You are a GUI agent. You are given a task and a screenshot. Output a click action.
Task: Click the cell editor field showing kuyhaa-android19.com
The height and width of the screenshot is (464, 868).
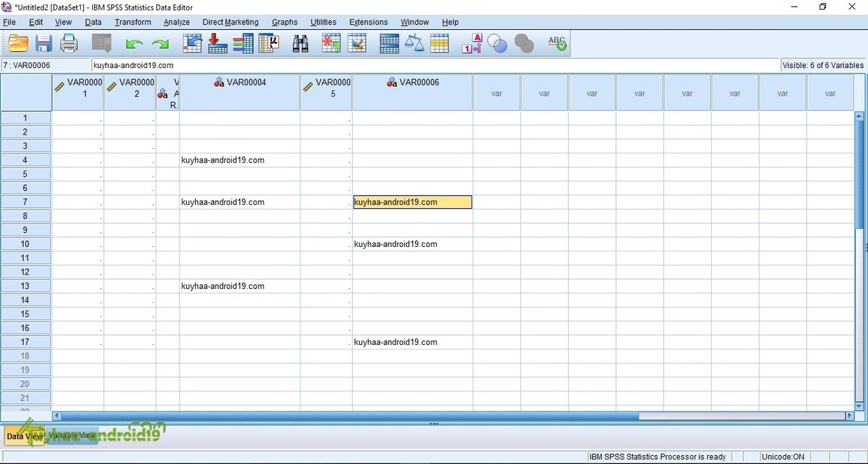434,65
